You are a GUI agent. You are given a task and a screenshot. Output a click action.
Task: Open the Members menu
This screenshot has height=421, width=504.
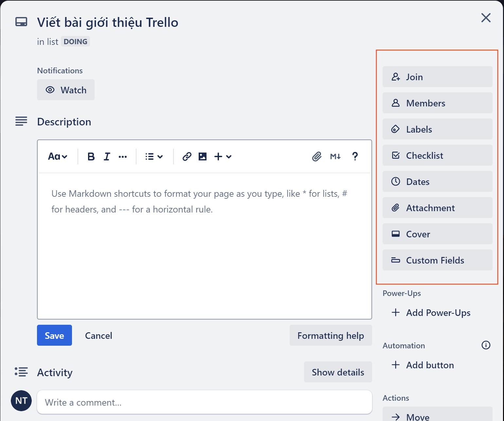[438, 103]
